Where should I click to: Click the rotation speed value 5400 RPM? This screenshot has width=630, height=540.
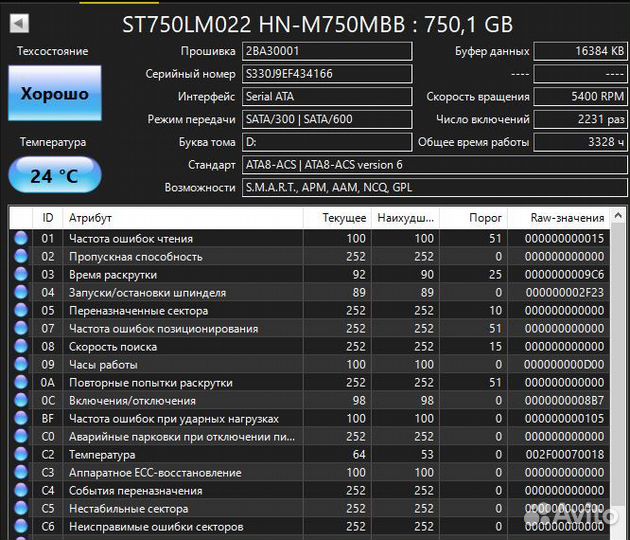point(580,96)
